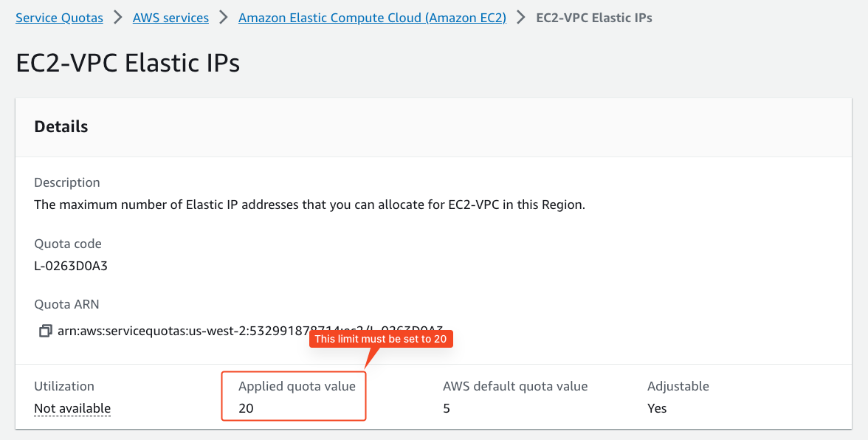Viewport: 868px width, 440px height.
Task: Click the Utilization label
Action: (64, 386)
